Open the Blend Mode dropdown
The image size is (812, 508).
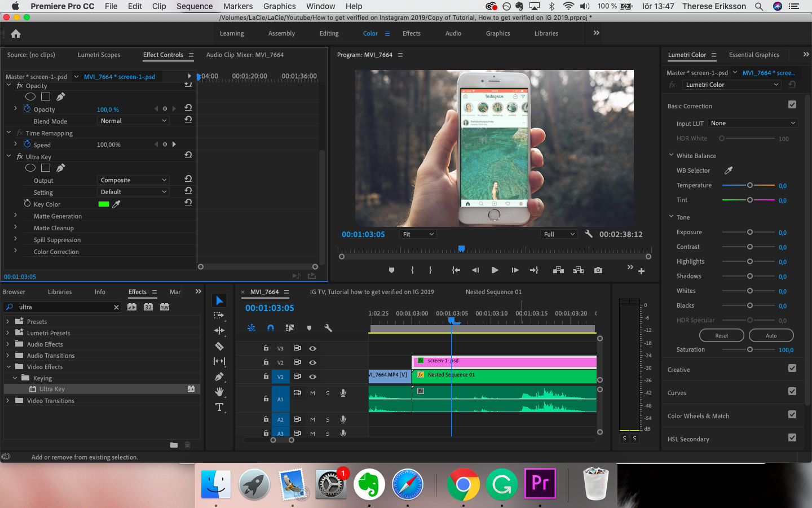tap(133, 121)
